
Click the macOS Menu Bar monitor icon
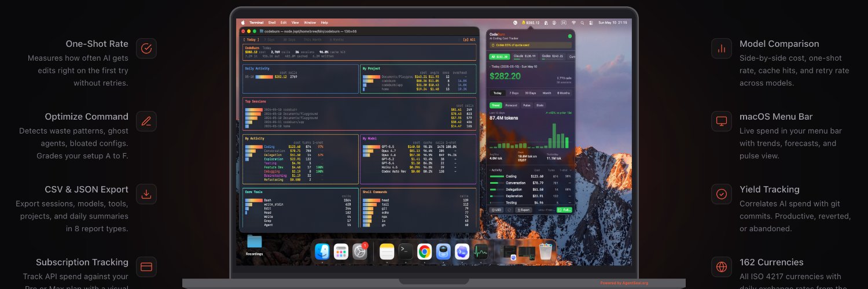coord(722,121)
